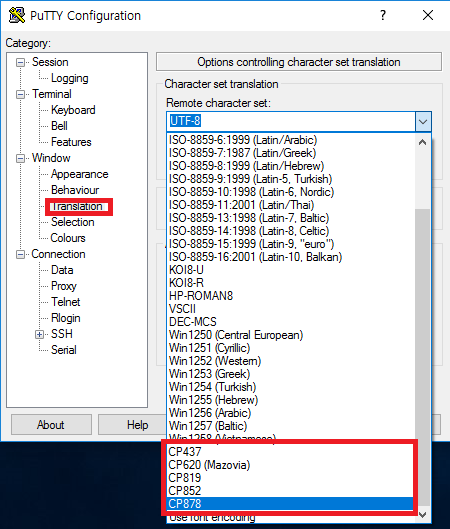Select the Logging category
This screenshot has width=450, height=529.
tap(69, 78)
